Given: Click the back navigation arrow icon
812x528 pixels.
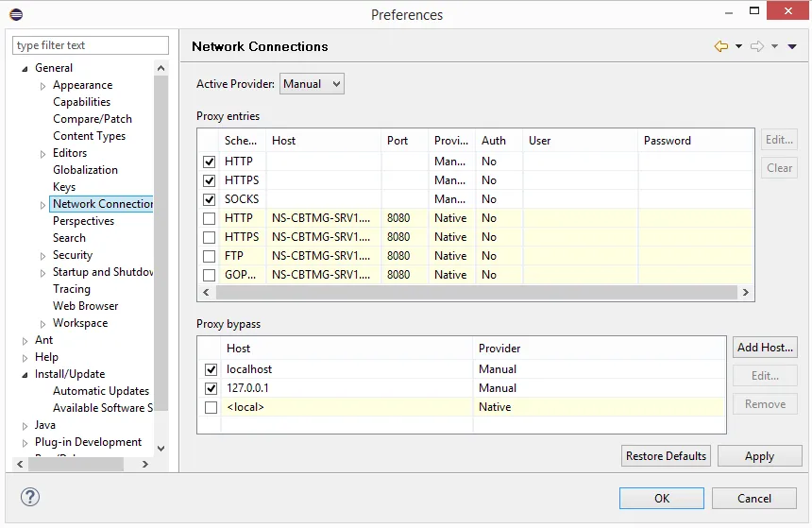Looking at the screenshot, I should tap(721, 46).
